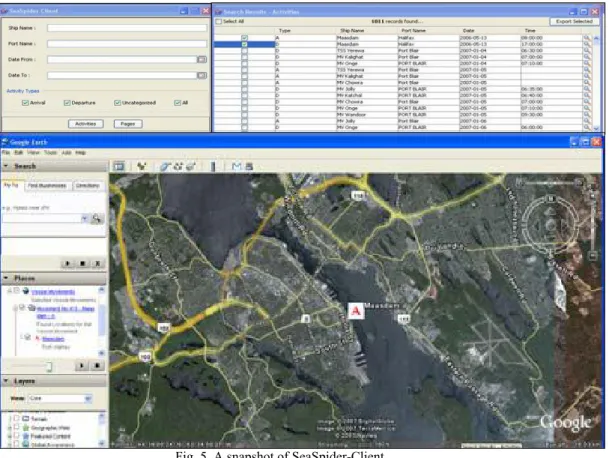Open the Date To calendar picker

coord(202,75)
